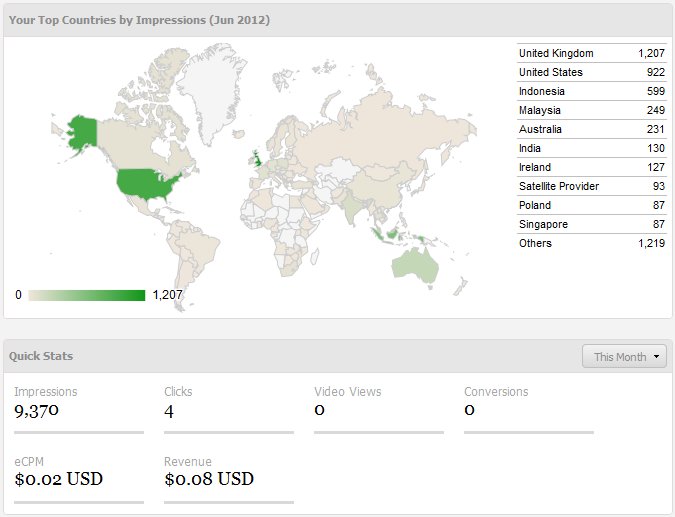Click the 1,207 value for United Kingdom
Viewport: 675px width, 517px height.
coord(651,53)
